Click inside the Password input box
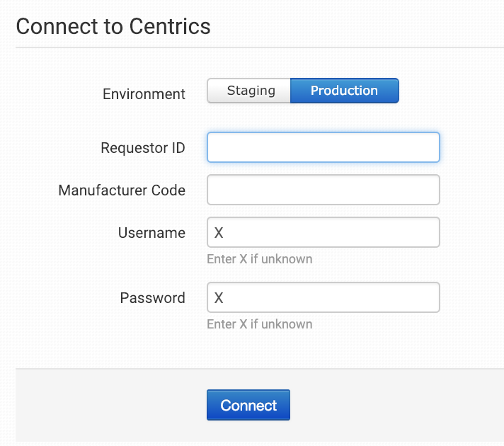 [323, 297]
